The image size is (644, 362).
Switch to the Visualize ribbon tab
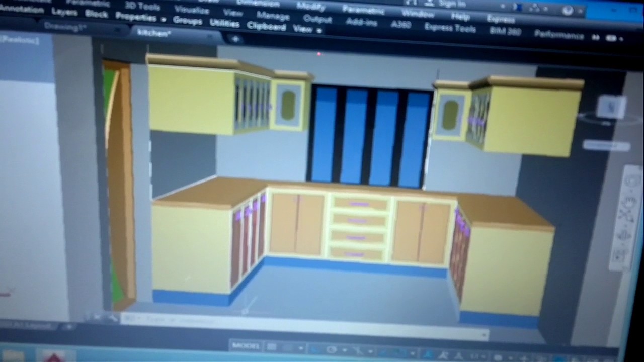[x=192, y=10]
